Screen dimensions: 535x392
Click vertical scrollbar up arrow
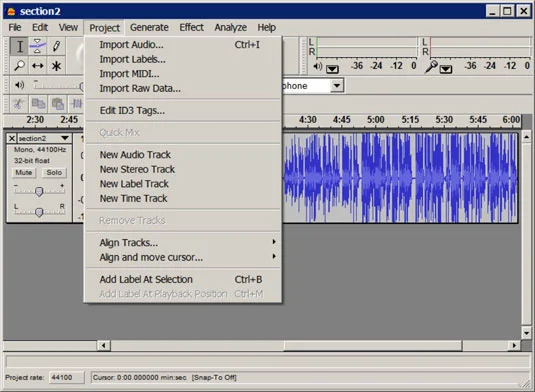click(x=526, y=137)
